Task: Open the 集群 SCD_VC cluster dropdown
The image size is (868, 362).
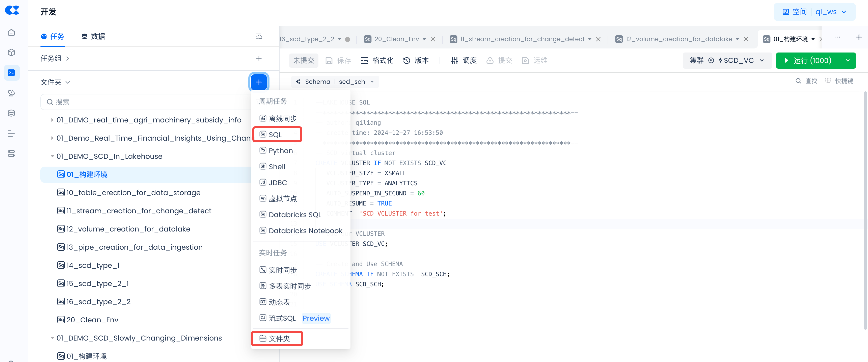Action: 727,60
